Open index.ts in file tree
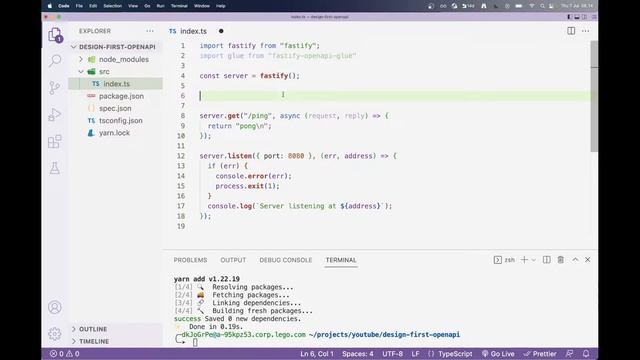The image size is (640, 360). pos(116,84)
